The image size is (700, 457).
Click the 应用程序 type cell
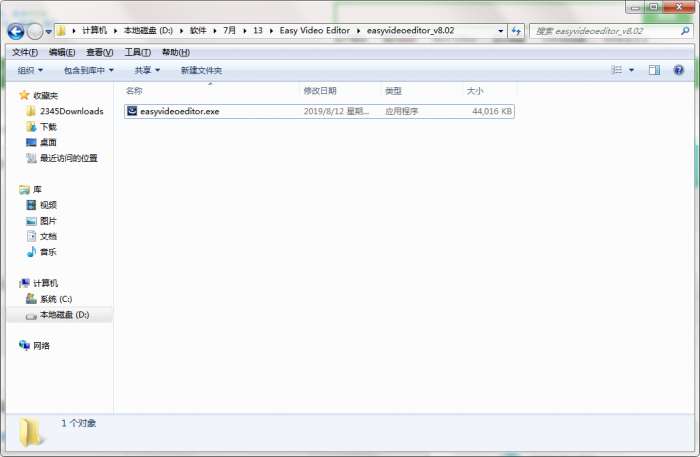(x=401, y=111)
